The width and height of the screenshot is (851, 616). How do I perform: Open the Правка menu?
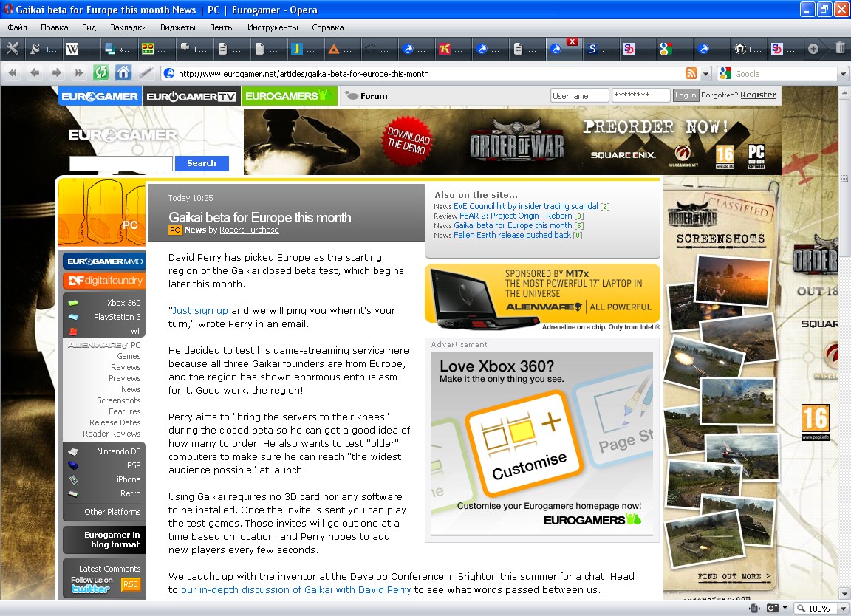(54, 27)
